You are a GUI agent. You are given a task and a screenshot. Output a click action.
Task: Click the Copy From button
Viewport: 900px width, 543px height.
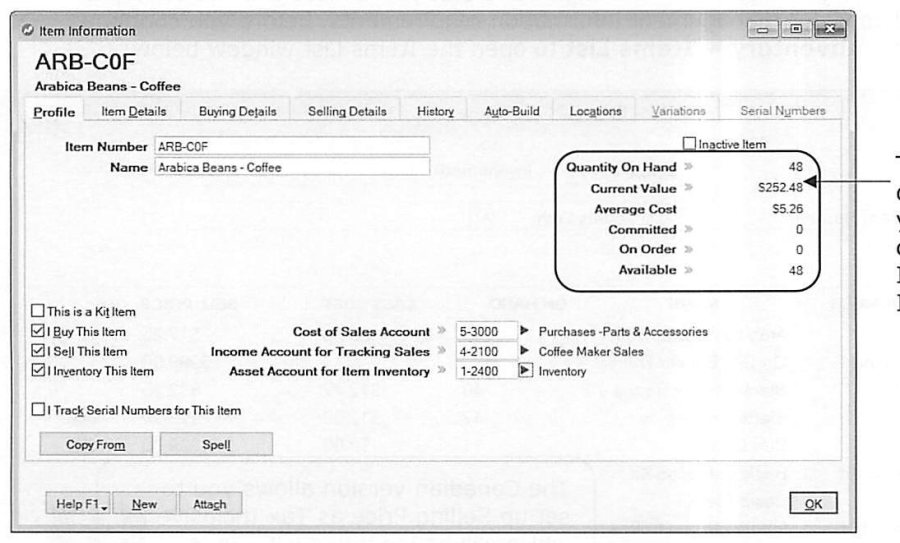click(96, 444)
